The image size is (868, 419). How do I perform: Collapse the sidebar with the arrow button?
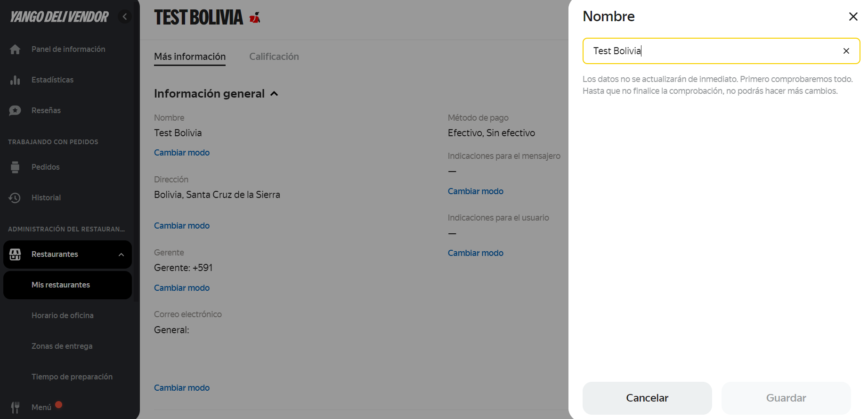point(125,17)
